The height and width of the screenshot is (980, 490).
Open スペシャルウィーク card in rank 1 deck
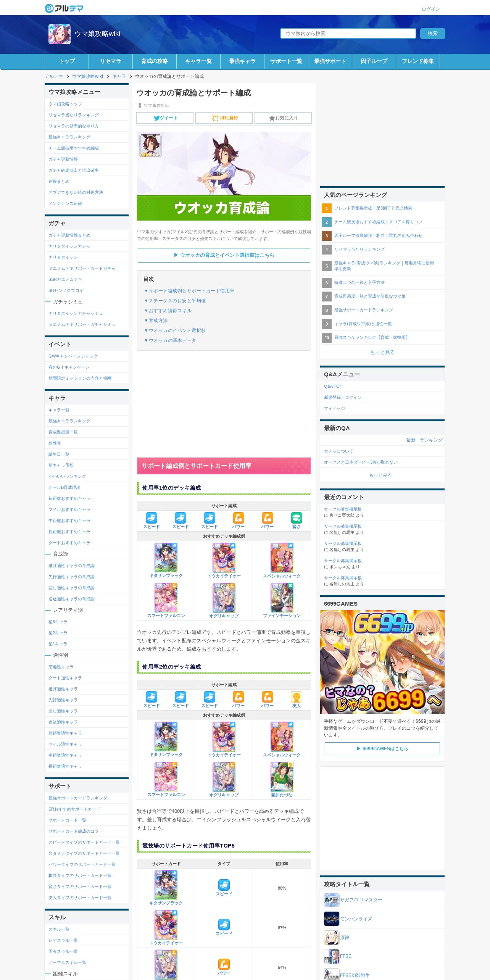[282, 558]
